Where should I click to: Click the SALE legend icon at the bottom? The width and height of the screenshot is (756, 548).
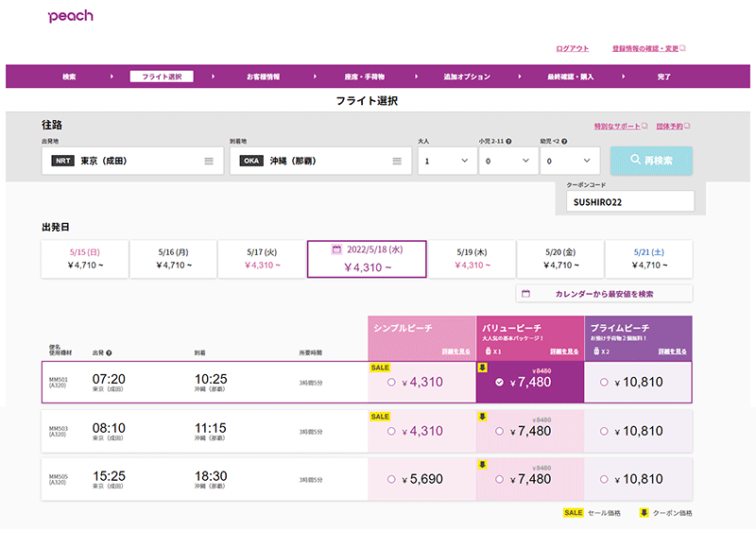(x=574, y=513)
